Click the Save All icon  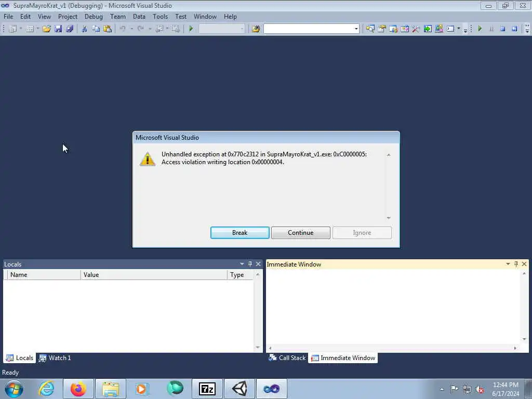click(x=70, y=29)
